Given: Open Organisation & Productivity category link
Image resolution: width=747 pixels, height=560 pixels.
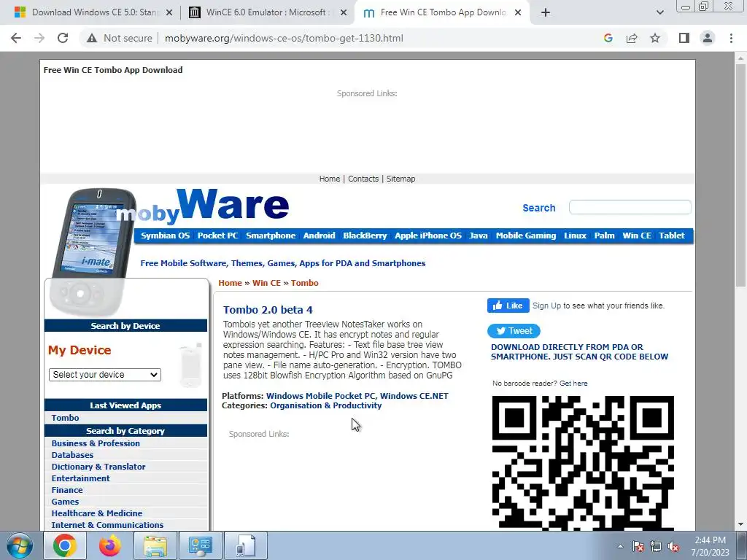Looking at the screenshot, I should coord(326,405).
